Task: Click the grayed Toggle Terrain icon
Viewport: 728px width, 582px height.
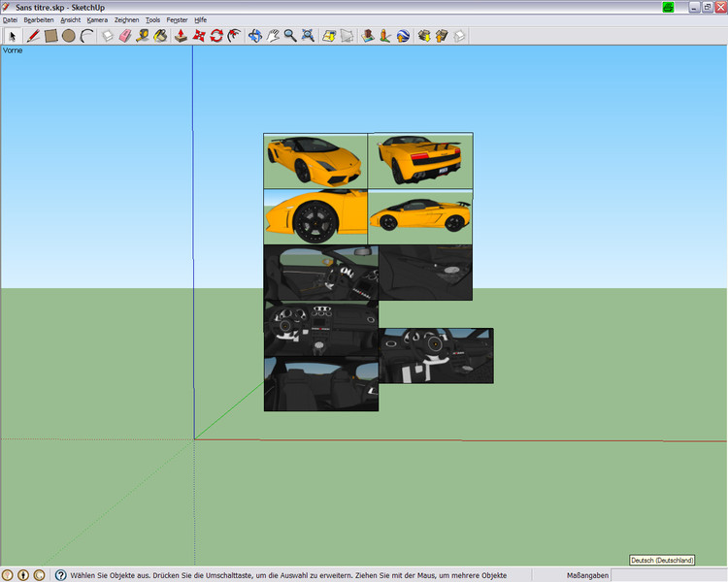Action: coord(347,36)
